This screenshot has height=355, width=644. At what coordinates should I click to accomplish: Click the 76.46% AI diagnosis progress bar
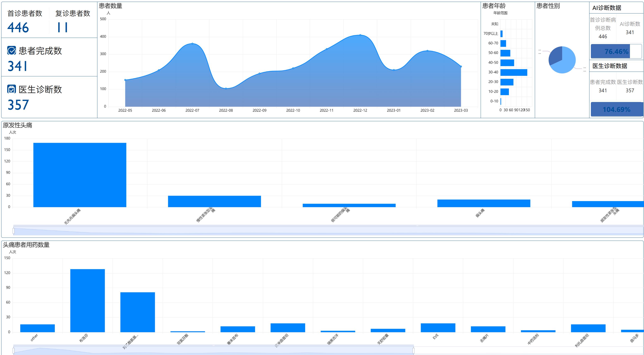coord(616,51)
